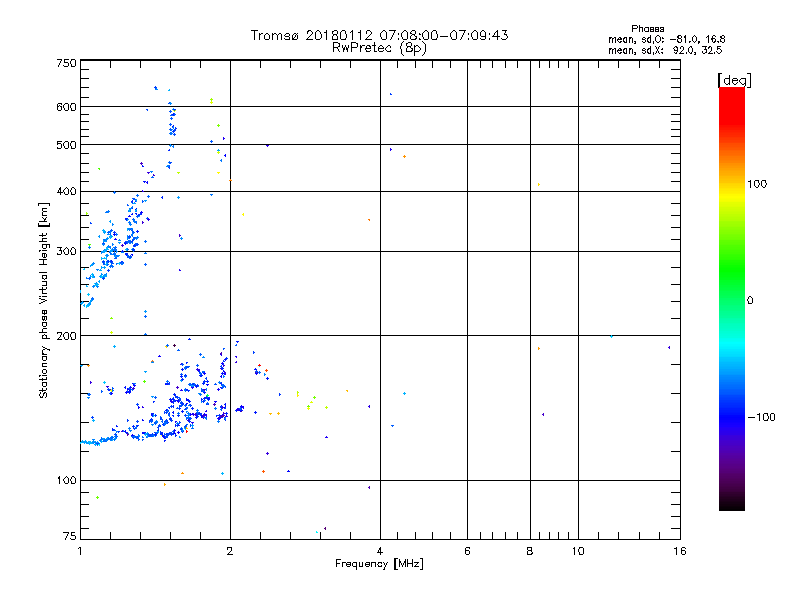This screenshot has width=800, height=600.
Task: Click the colorbar tick label "0"
Action: click(x=750, y=301)
